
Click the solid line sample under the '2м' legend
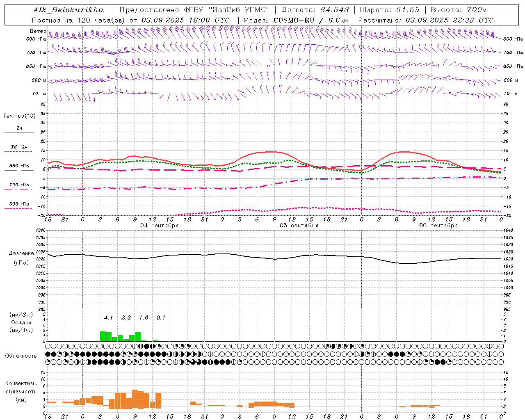19,132
